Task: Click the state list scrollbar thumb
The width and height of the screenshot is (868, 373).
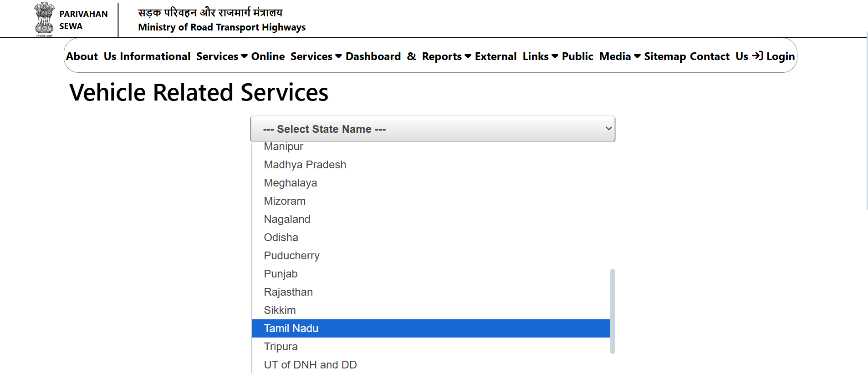Action: pyautogui.click(x=613, y=311)
